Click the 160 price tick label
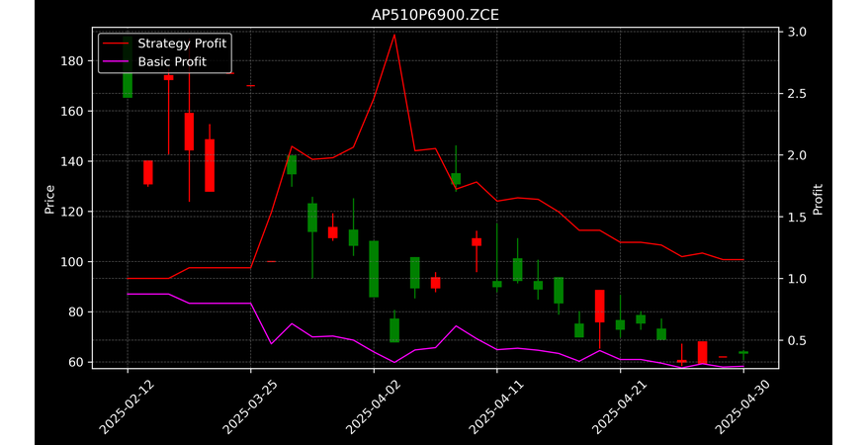 pyautogui.click(x=71, y=111)
